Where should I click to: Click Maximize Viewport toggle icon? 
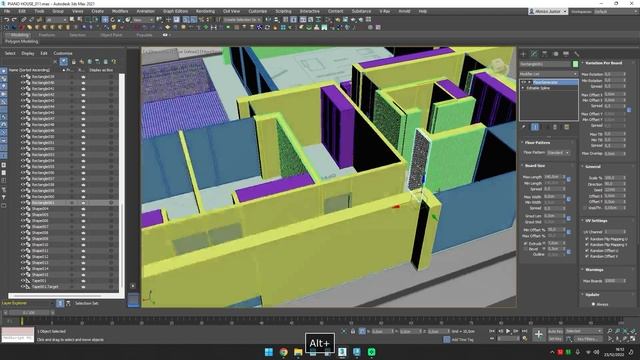(x=633, y=339)
